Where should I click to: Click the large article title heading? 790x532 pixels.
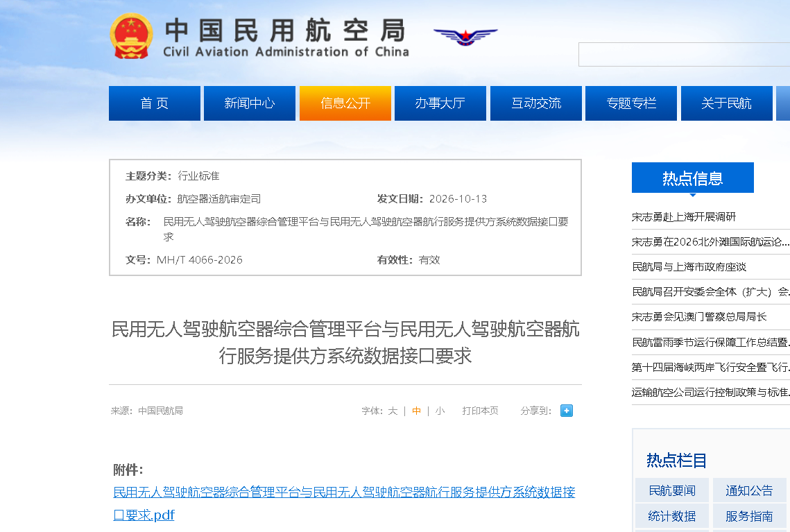tap(345, 343)
